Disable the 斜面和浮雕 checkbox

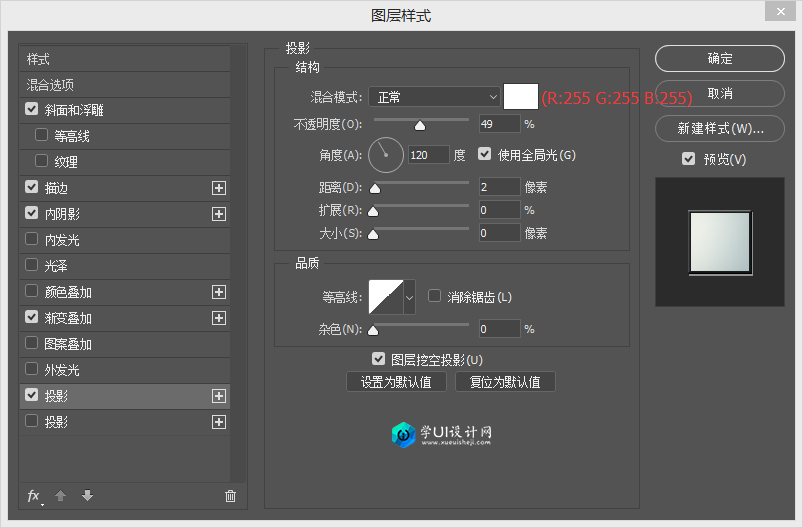pos(32,110)
